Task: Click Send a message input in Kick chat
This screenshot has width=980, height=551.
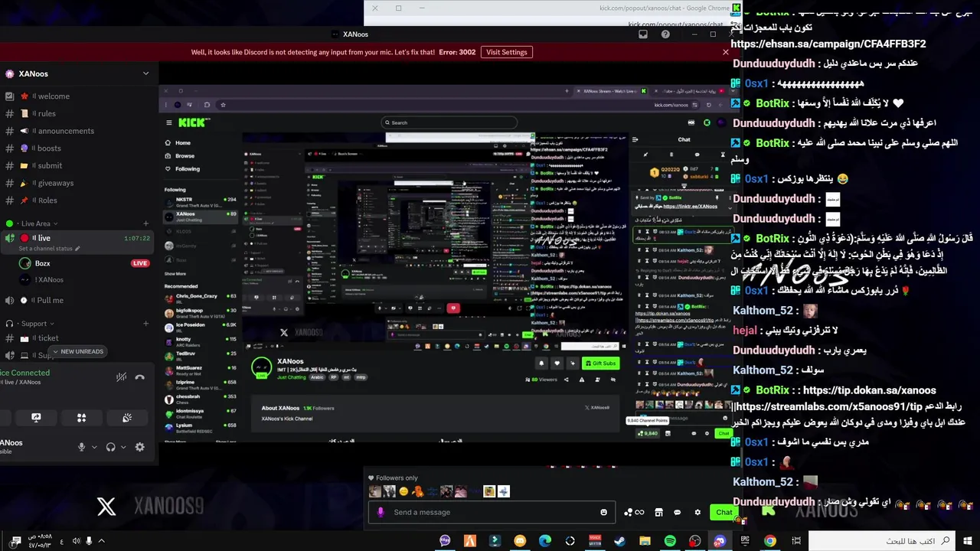Action: pyautogui.click(x=492, y=512)
